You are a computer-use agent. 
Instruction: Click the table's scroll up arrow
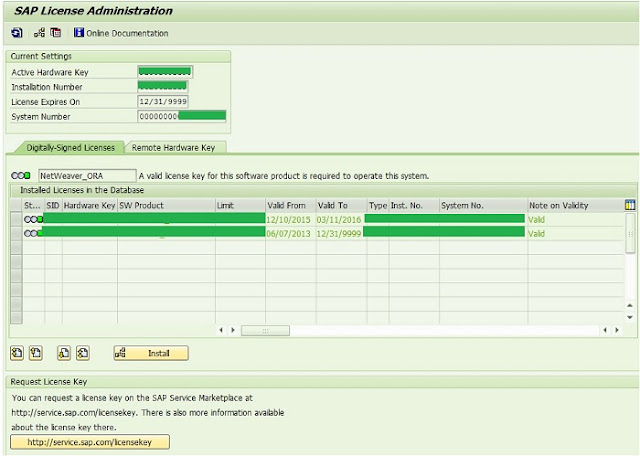point(630,305)
